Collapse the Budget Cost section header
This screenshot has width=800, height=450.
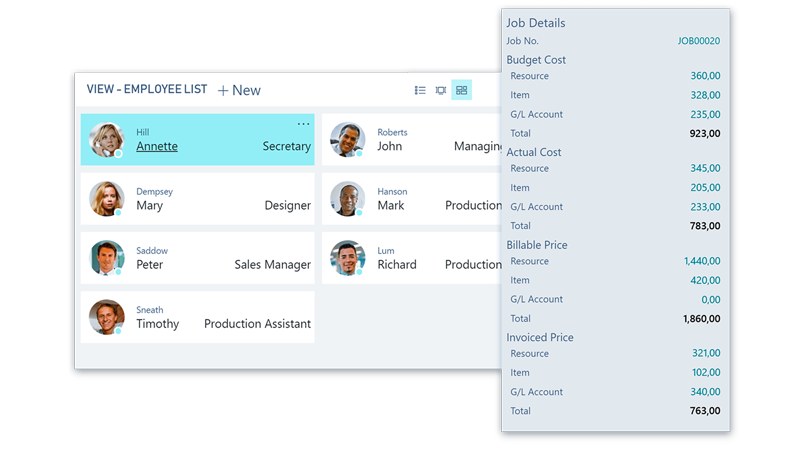point(536,60)
